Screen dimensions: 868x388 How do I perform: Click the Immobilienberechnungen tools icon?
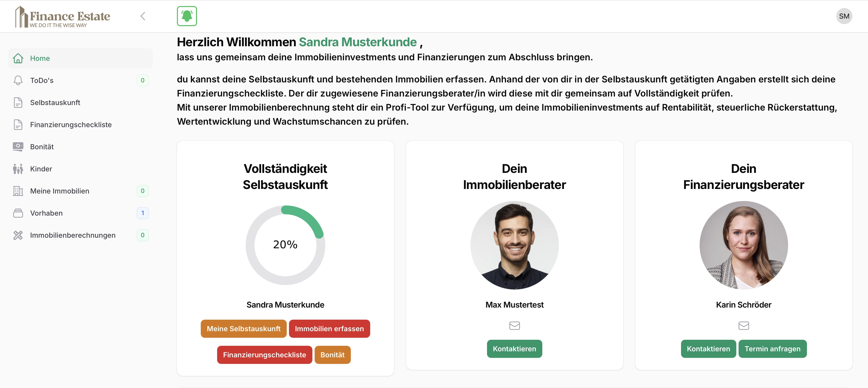click(18, 235)
